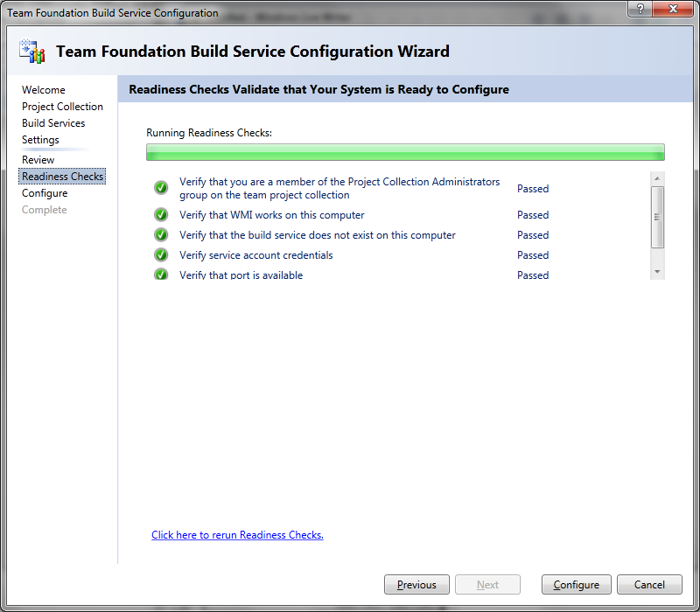
Task: Click Passed status for service account credentials
Action: click(533, 255)
